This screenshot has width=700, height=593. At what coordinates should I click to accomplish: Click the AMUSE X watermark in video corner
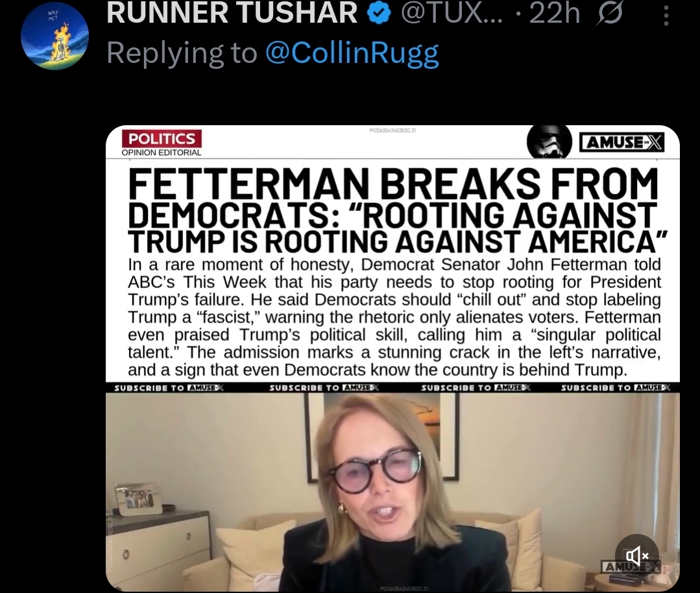tap(631, 567)
